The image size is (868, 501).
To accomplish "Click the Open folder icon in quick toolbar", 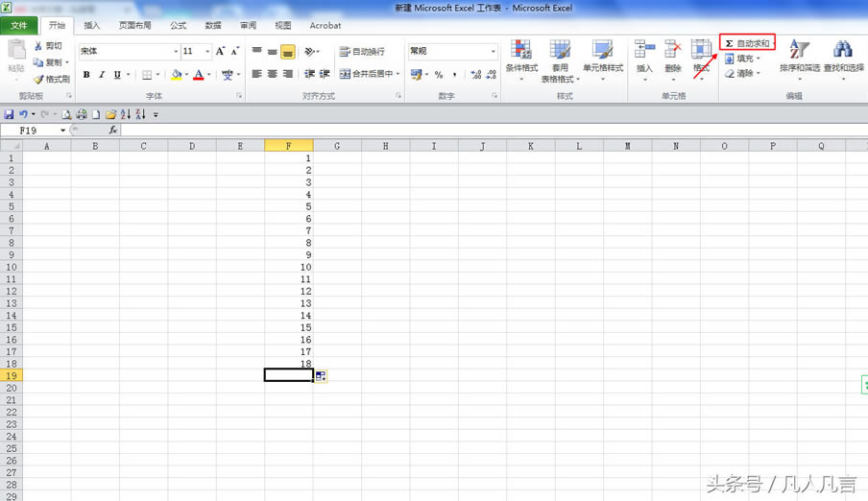I will pyautogui.click(x=110, y=114).
